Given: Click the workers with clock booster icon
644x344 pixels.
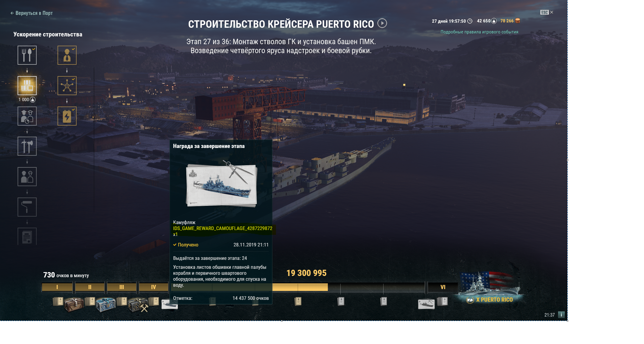Looking at the screenshot, I should 27,116.
